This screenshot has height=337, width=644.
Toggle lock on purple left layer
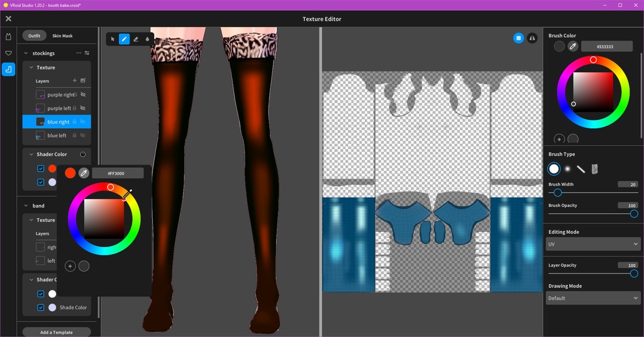[x=74, y=108]
